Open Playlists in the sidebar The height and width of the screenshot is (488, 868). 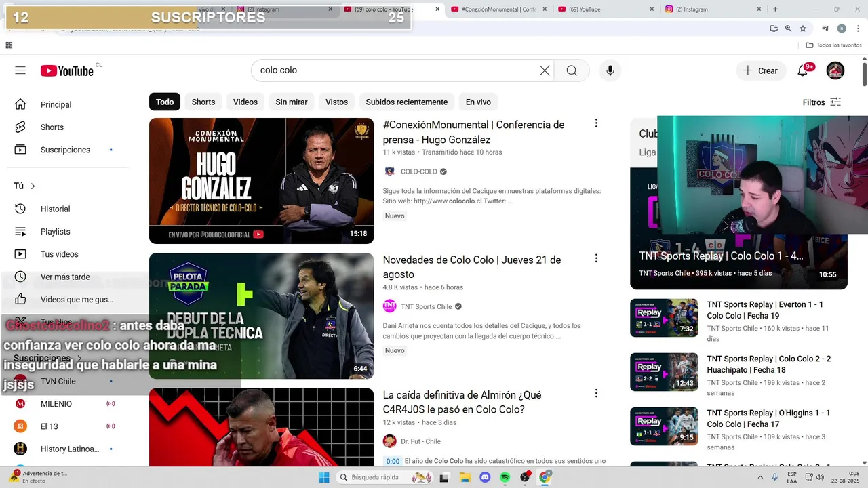(55, 231)
